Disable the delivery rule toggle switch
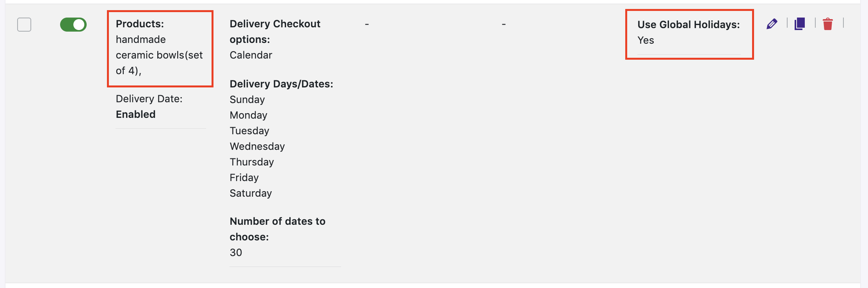Image resolution: width=868 pixels, height=288 pixels. [73, 24]
